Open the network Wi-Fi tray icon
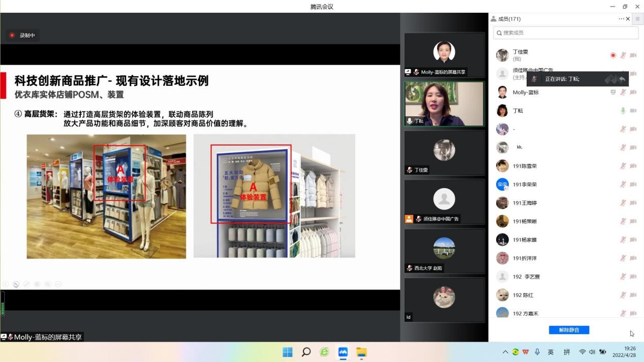 click(x=582, y=352)
